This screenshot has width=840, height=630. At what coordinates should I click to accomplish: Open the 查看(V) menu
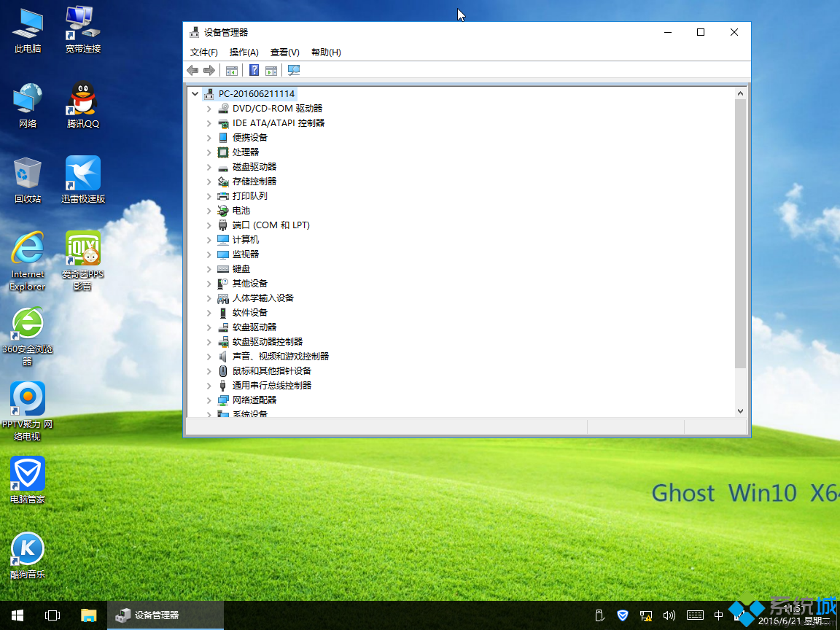click(284, 52)
